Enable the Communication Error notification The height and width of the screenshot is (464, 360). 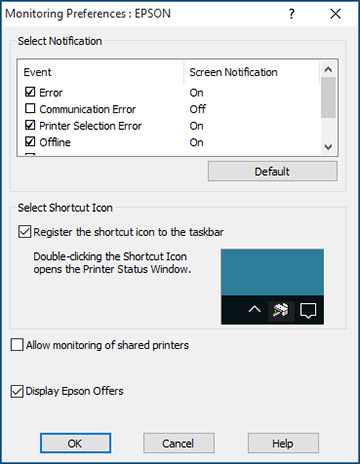pos(30,108)
